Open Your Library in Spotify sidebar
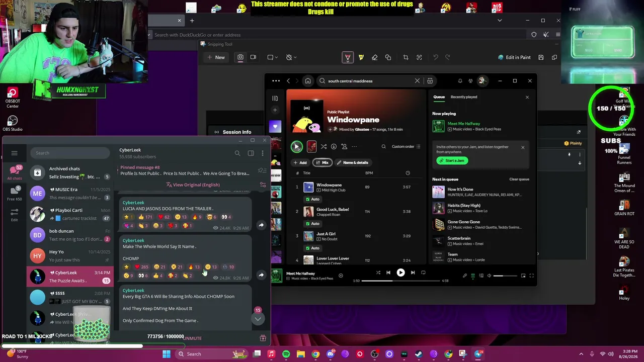 (275, 99)
